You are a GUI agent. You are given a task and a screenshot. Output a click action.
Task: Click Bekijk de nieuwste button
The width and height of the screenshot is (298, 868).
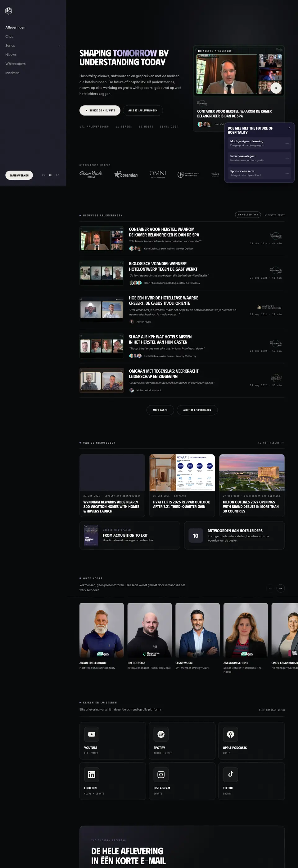100,111
